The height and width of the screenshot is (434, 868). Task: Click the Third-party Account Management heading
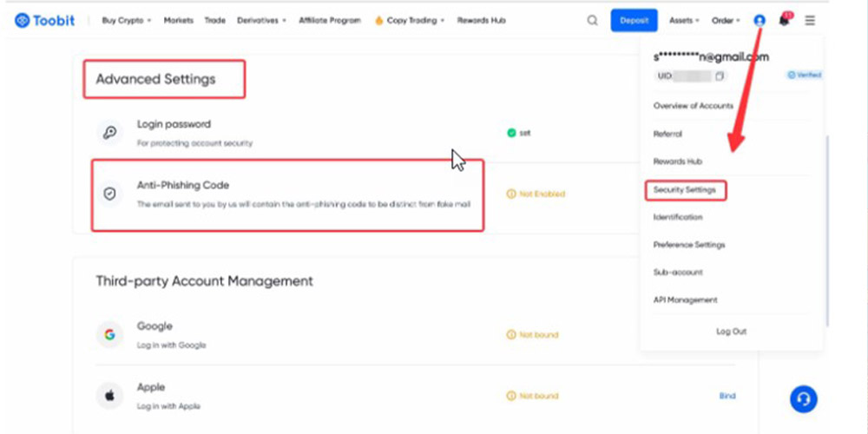click(x=204, y=280)
